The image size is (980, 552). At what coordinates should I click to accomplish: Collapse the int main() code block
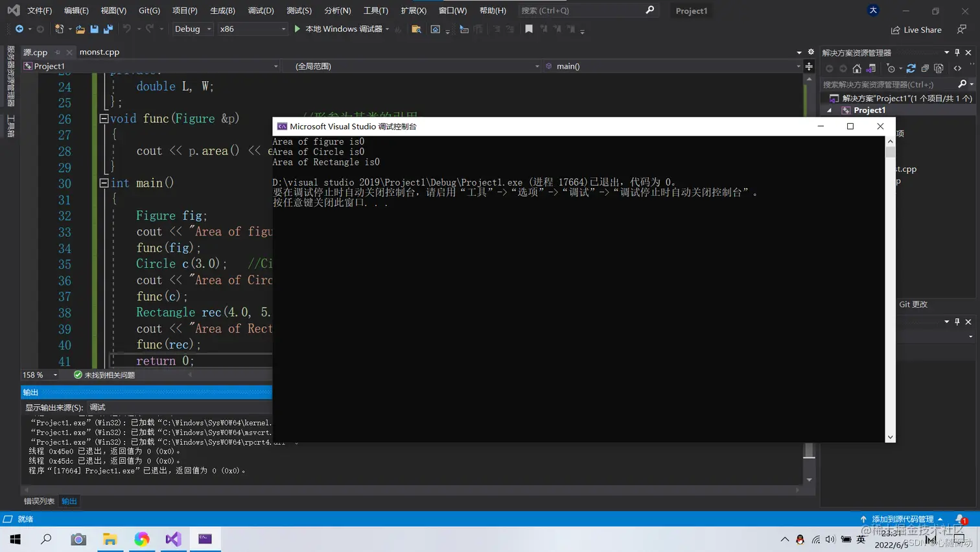tap(104, 183)
